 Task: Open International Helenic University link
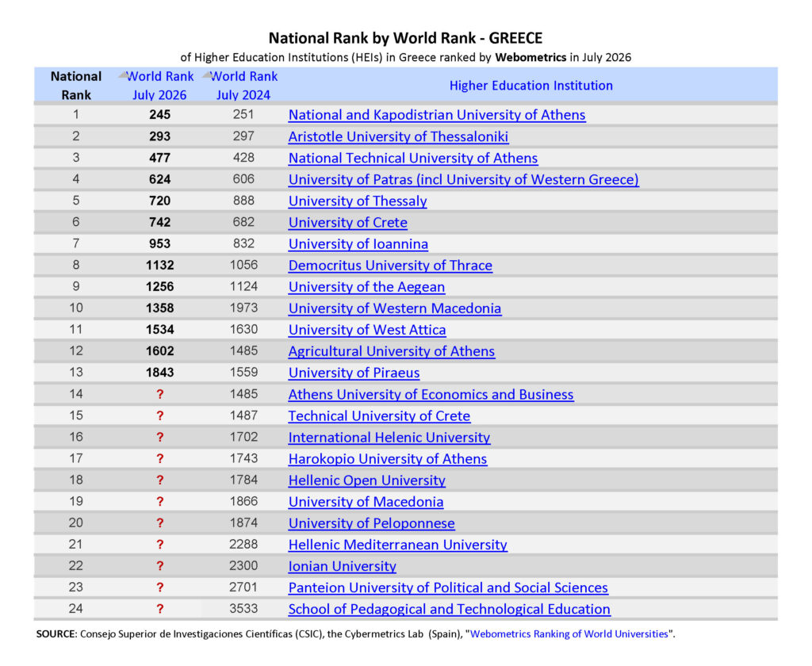[x=389, y=437]
